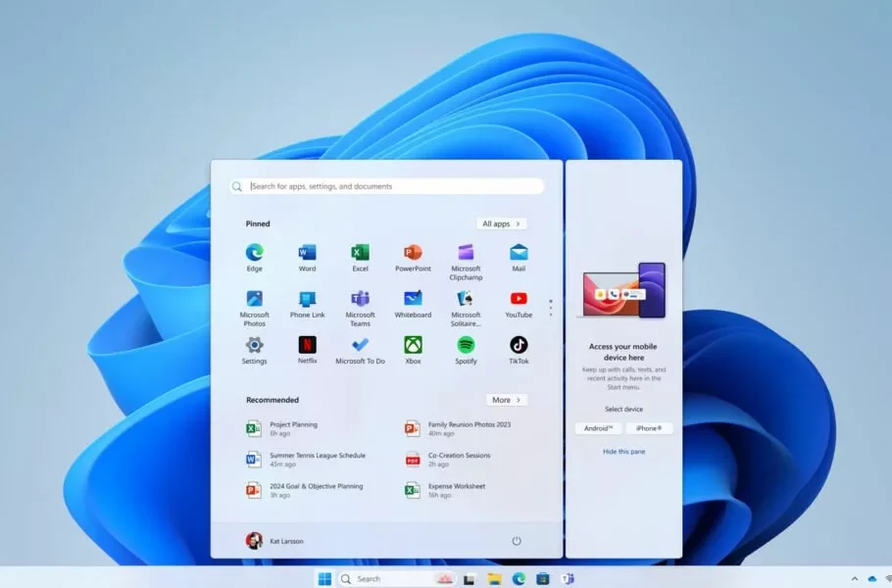Expand the All apps list
892x588 pixels.
502,223
